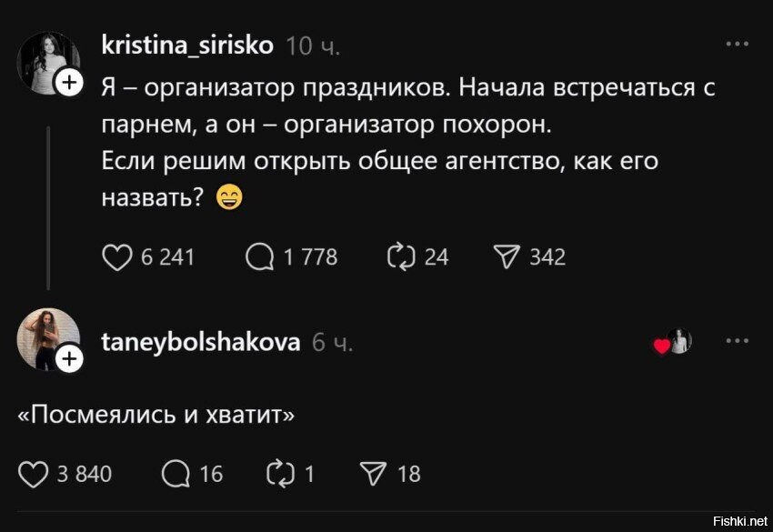The width and height of the screenshot is (773, 532).
Task: Click the 6 ч. reply timestamp
Action: pyautogui.click(x=332, y=343)
